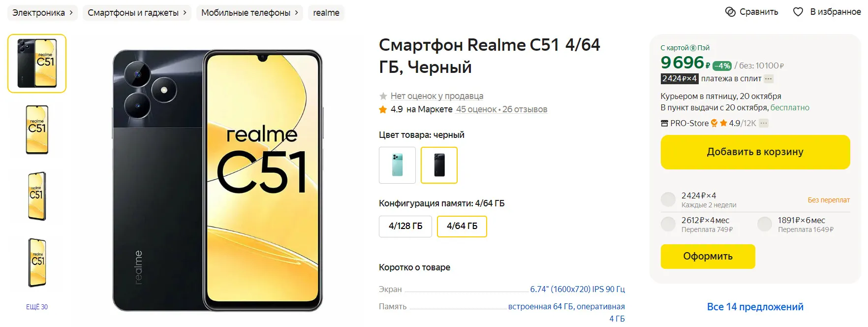Select the mint green color swatch

[x=397, y=165]
